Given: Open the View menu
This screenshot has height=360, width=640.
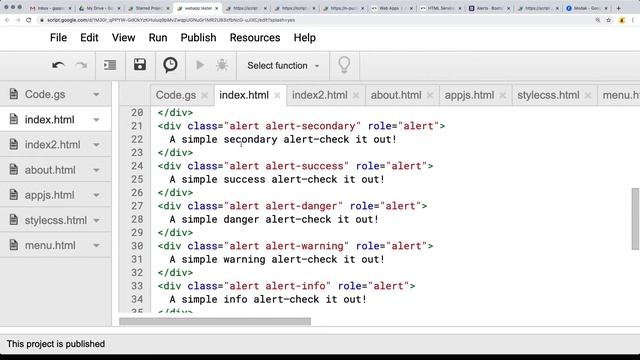Looking at the screenshot, I should coord(123,38).
